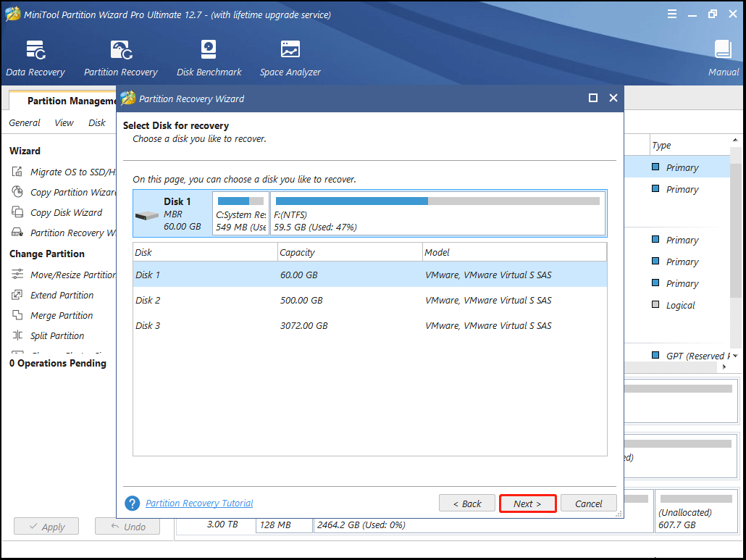Close the Partition Recovery Wizard dialog

pos(613,98)
